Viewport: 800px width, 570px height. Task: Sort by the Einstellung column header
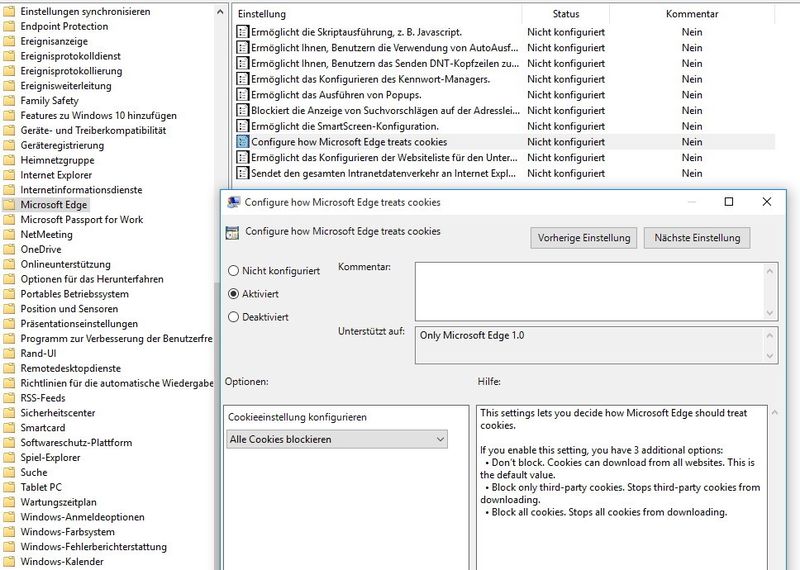tap(378, 14)
